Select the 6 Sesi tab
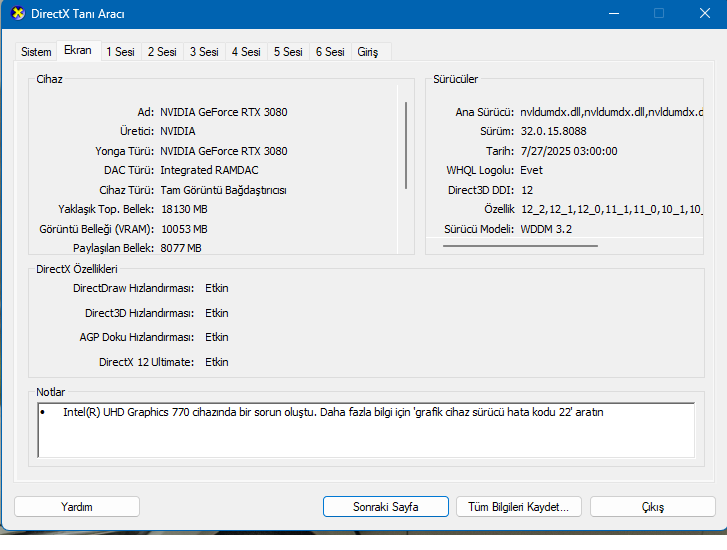727x550 pixels. tap(330, 52)
